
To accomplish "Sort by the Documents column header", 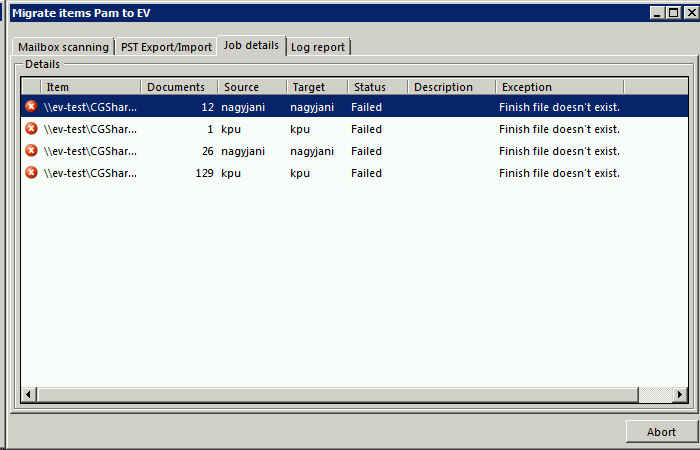I will coord(178,87).
